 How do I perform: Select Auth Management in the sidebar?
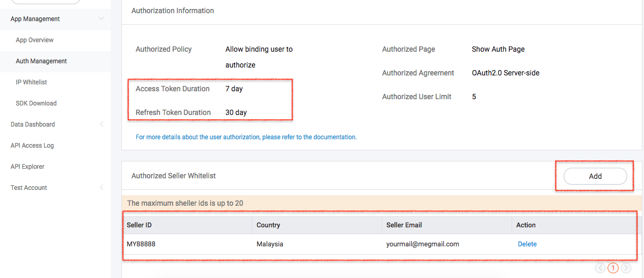41,61
